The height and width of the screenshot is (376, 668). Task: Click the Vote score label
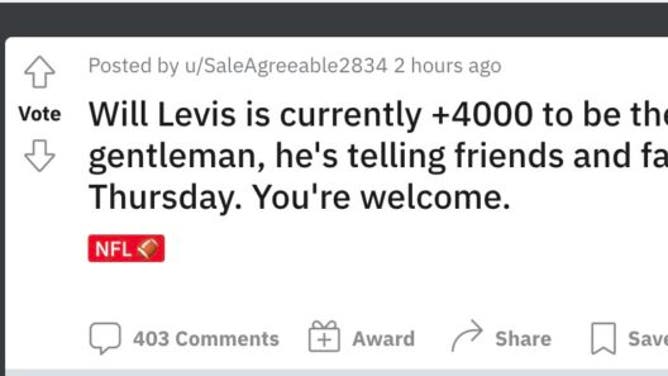point(40,114)
